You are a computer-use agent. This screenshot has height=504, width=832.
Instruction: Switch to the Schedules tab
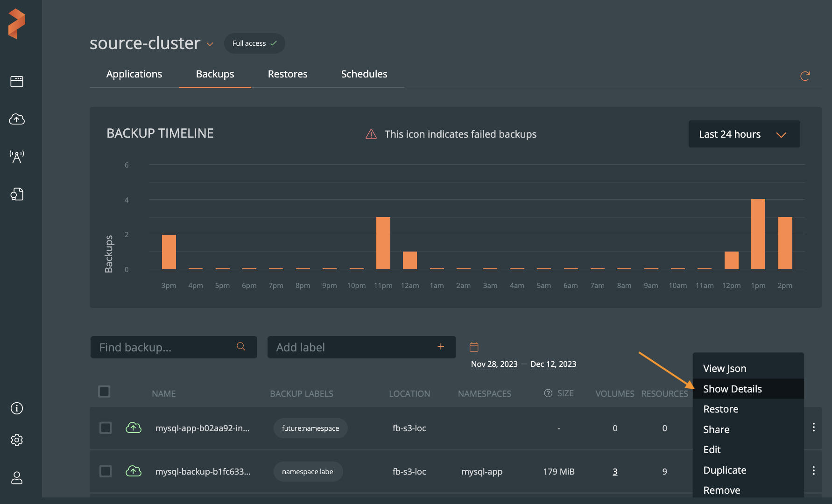coord(364,74)
